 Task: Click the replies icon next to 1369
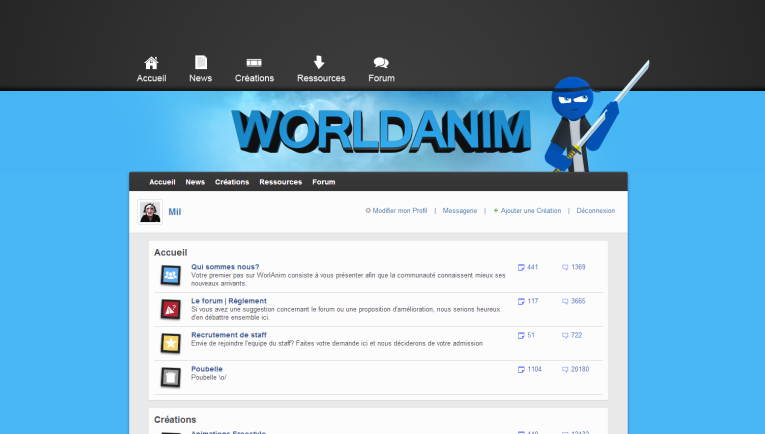pyautogui.click(x=565, y=267)
